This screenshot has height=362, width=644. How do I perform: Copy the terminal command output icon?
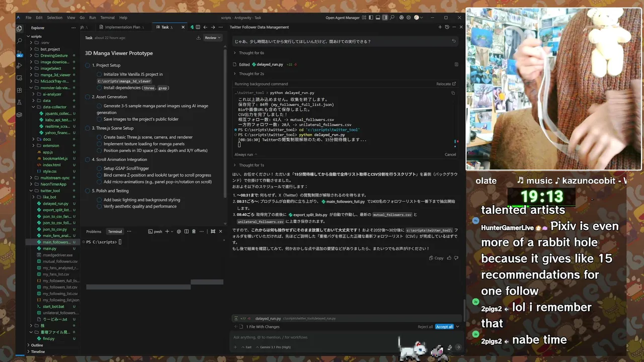[453, 93]
